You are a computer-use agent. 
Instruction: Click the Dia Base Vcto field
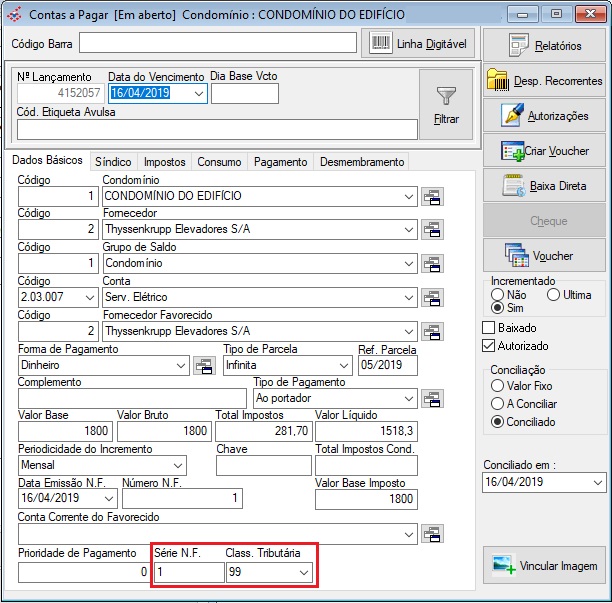point(245,94)
